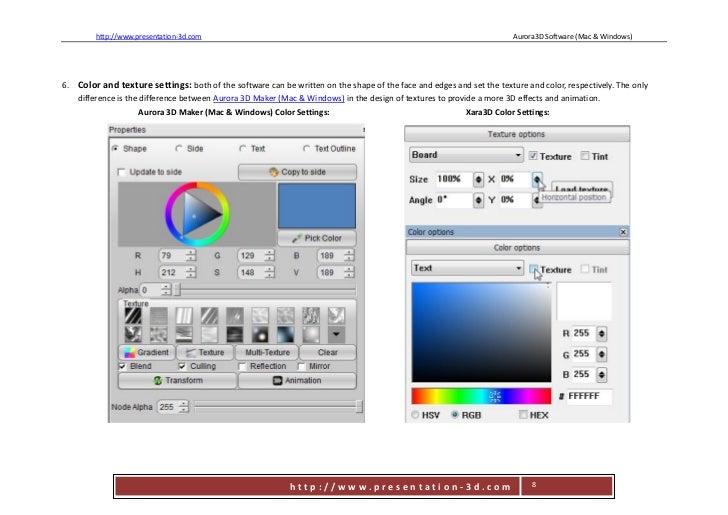Click the Texture button in Properties panel

[205, 352]
